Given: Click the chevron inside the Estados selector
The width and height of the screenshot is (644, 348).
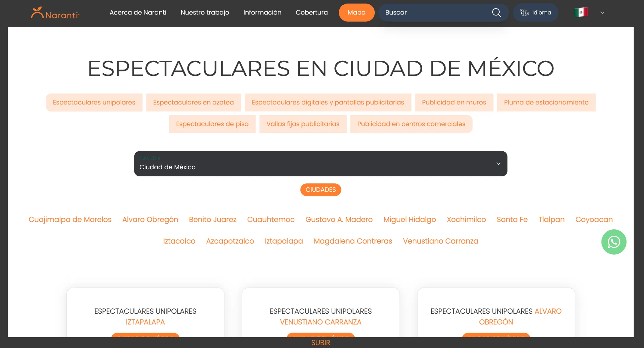Looking at the screenshot, I should 498,164.
